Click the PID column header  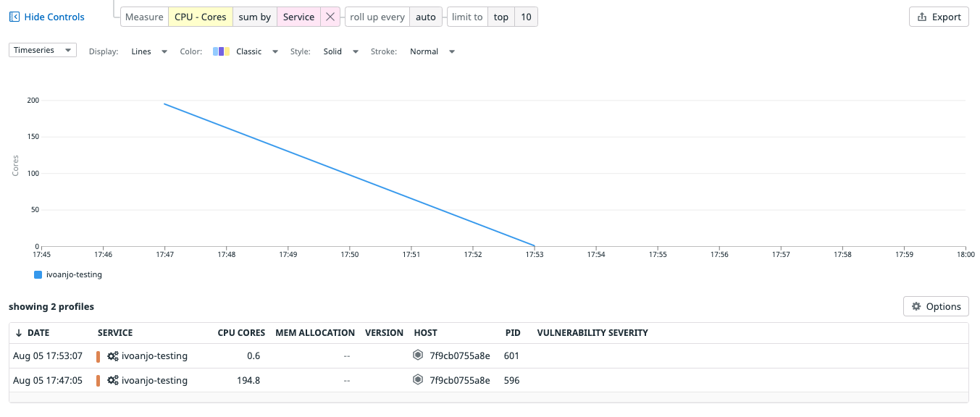point(513,333)
